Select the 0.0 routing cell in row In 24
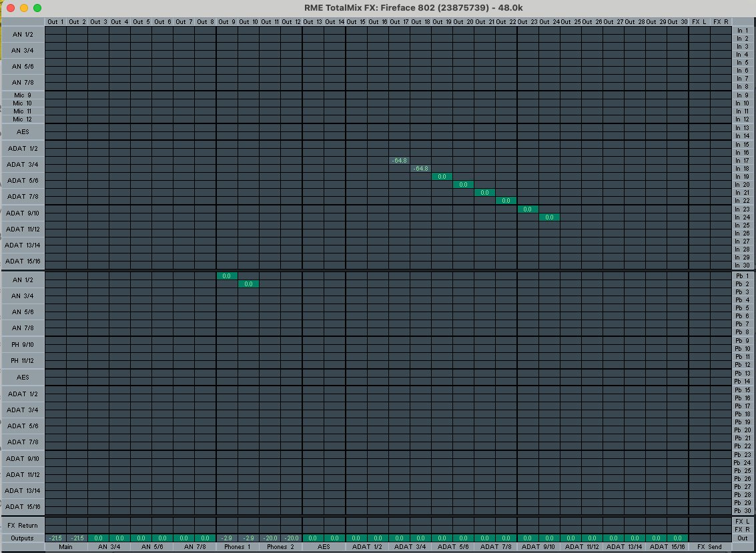The width and height of the screenshot is (756, 553). coord(549,217)
